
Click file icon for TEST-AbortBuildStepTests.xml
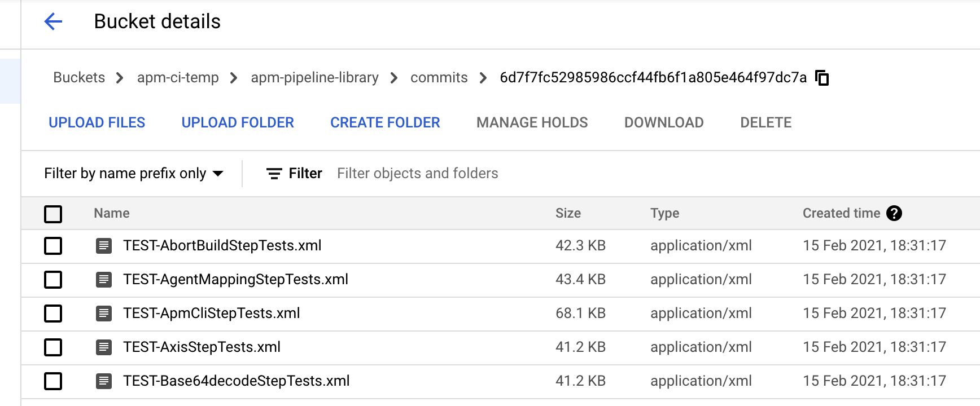point(104,246)
